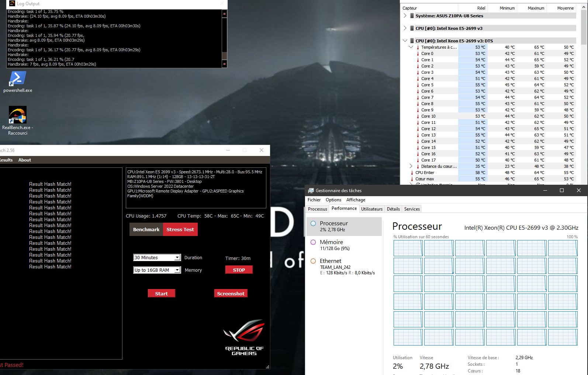This screenshot has height=375, width=588.
Task: Click the Republic of Gamers logo
Action: pos(244,337)
